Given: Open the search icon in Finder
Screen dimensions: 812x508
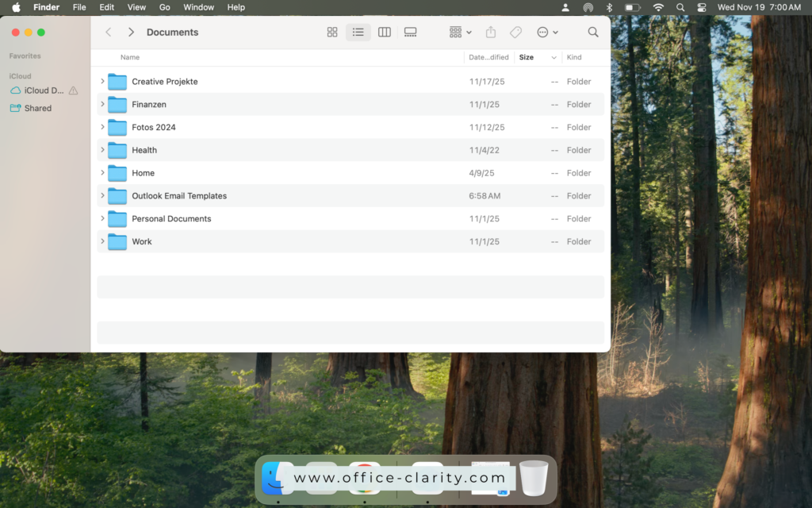Looking at the screenshot, I should click(x=592, y=32).
